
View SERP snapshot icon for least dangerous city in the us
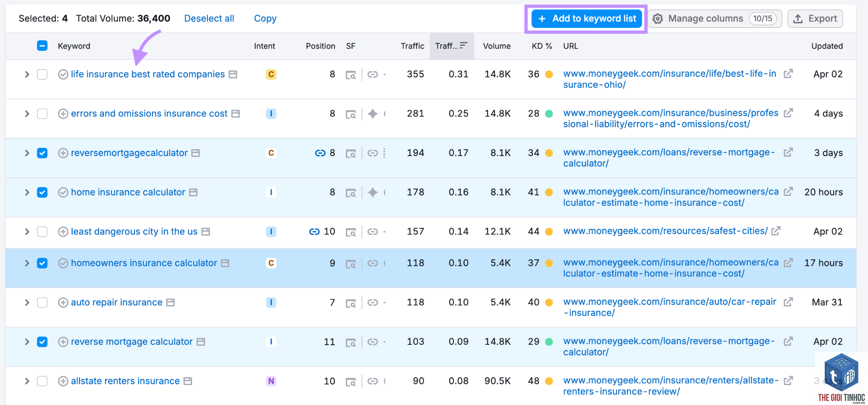pos(351,232)
